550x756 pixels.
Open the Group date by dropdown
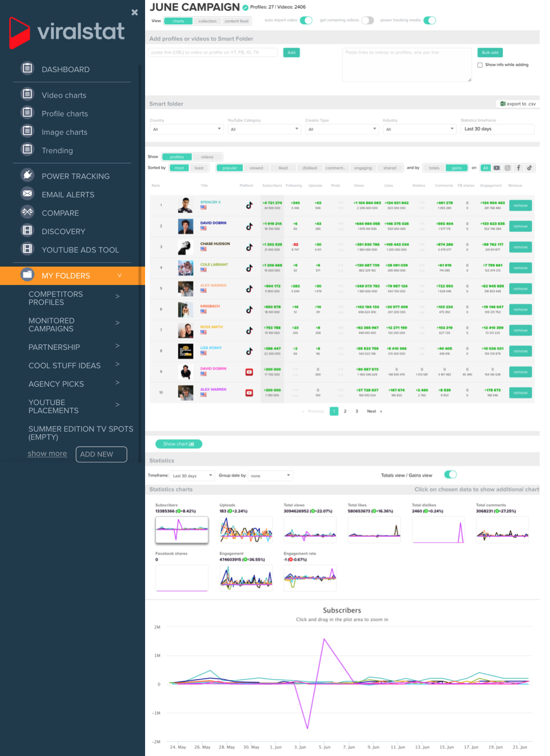point(270,475)
